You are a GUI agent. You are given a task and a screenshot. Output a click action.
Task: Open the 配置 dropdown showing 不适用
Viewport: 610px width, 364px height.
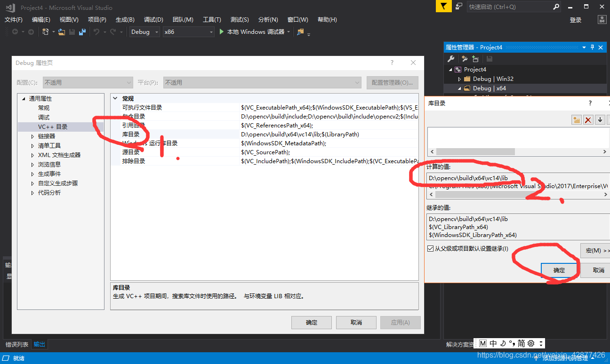[87, 82]
